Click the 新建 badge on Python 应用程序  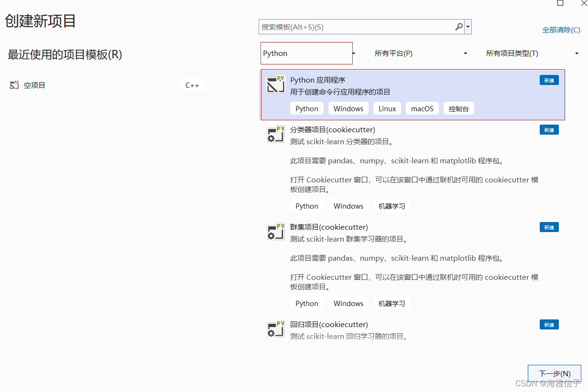coord(549,80)
